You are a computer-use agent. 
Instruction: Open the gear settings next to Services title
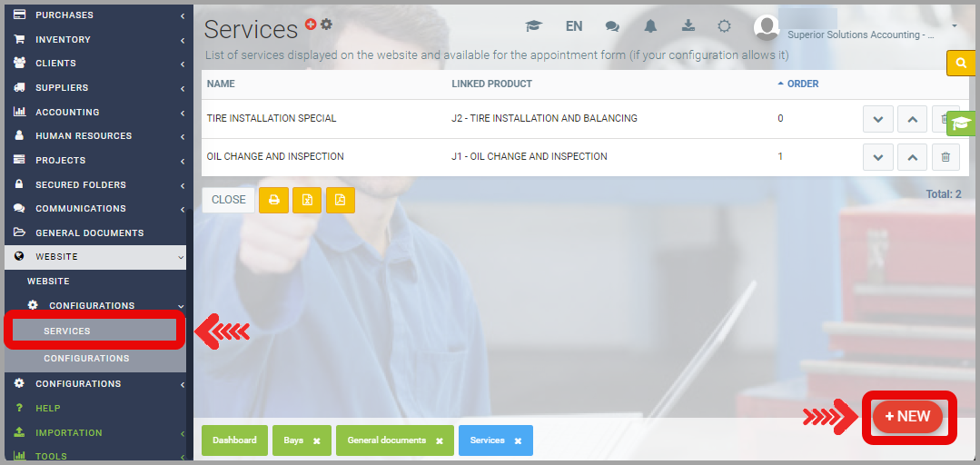[326, 25]
